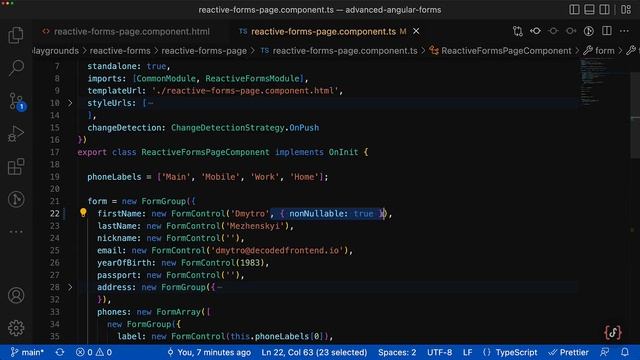Toggle primary side bar layout icon

pyautogui.click(x=574, y=9)
